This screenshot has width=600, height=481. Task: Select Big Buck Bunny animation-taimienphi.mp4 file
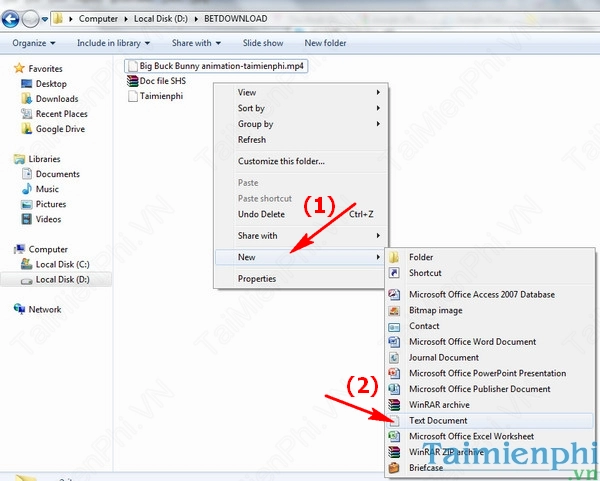[216, 66]
